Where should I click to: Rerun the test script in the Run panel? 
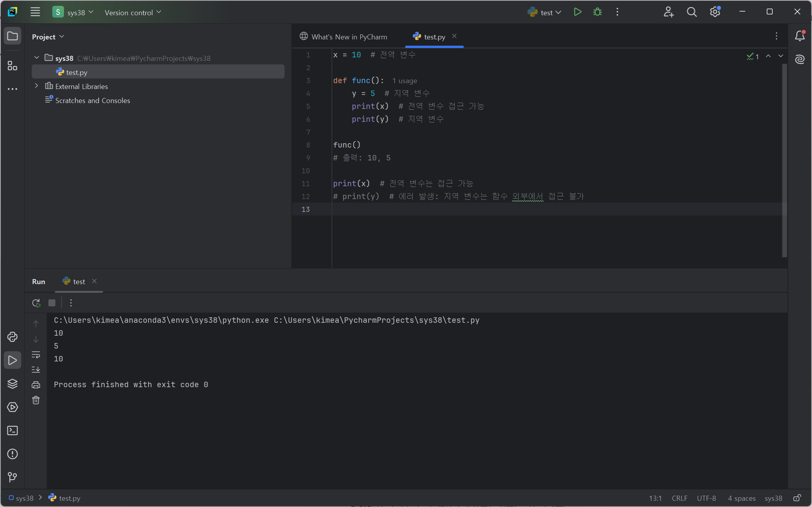point(36,303)
